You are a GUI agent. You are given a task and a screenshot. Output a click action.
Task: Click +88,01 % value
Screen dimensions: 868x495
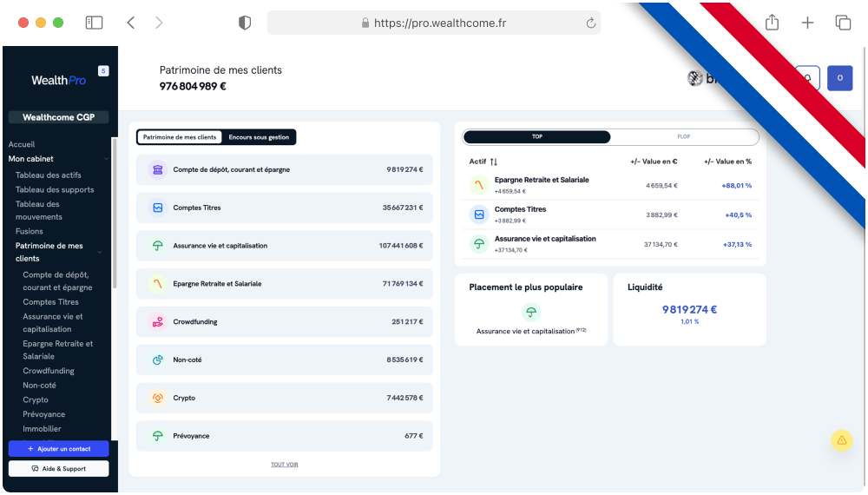point(736,186)
